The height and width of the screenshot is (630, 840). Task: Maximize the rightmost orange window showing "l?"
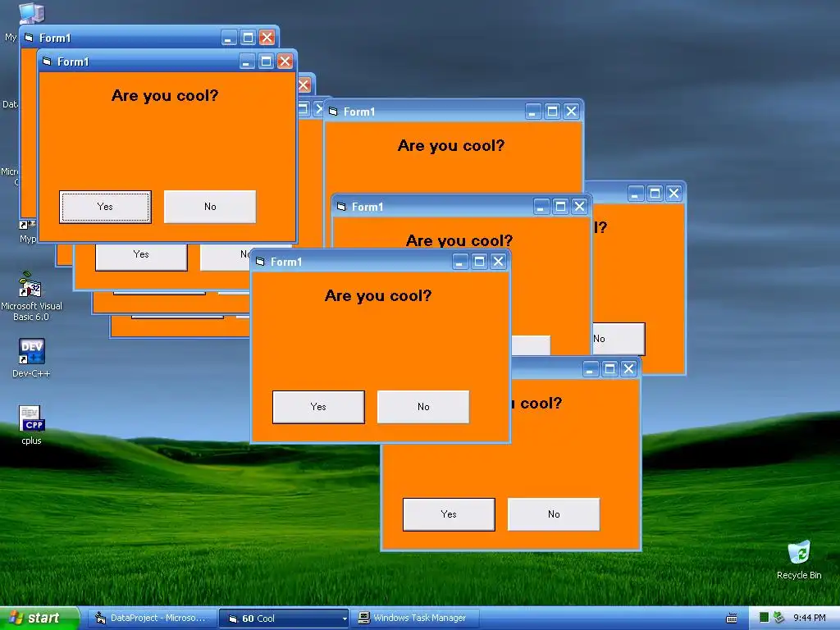[655, 194]
